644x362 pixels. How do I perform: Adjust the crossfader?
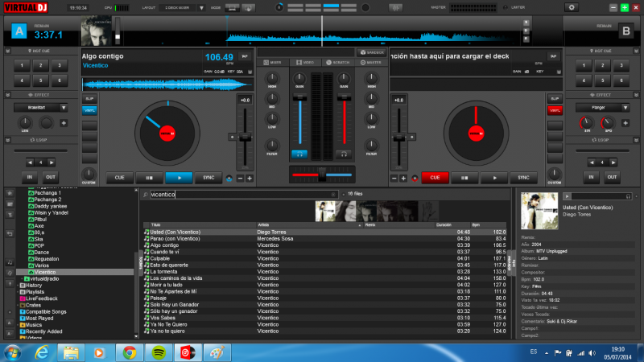(322, 175)
